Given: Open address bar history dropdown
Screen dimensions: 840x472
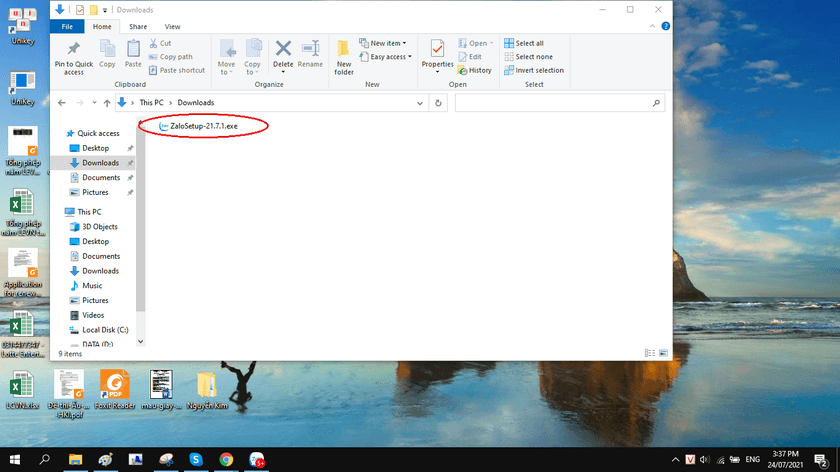Looking at the screenshot, I should (420, 102).
